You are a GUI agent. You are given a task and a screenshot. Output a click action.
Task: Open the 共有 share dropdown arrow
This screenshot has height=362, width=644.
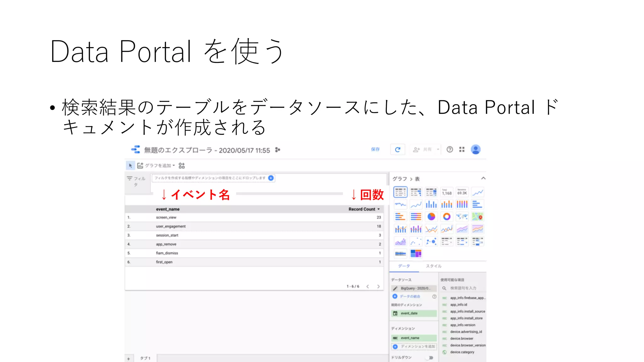coord(438,150)
